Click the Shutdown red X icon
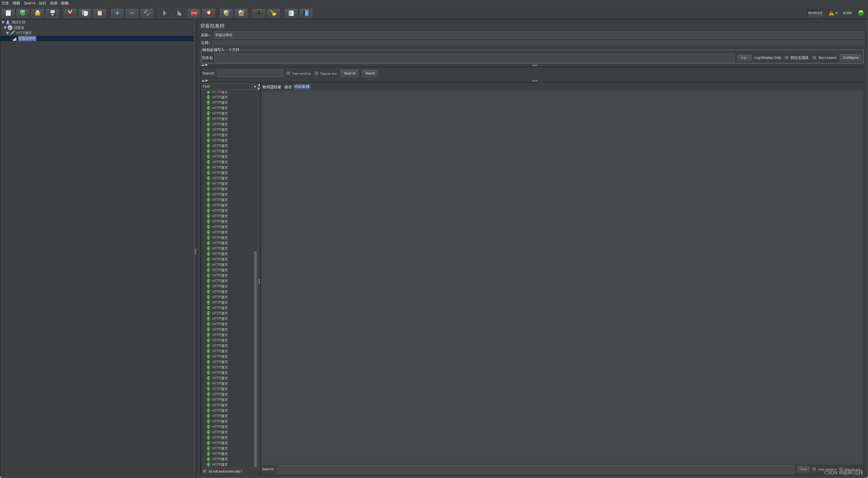The height and width of the screenshot is (478, 868). (209, 13)
